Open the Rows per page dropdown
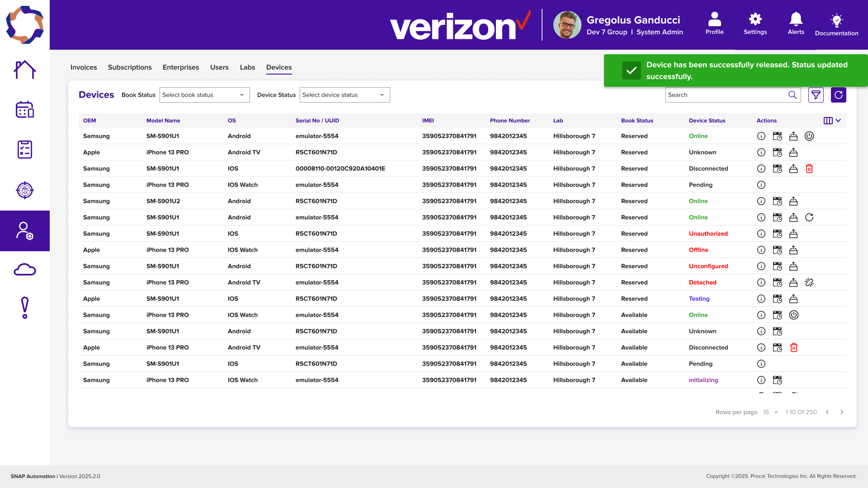Image resolution: width=868 pixels, height=488 pixels. tap(770, 412)
